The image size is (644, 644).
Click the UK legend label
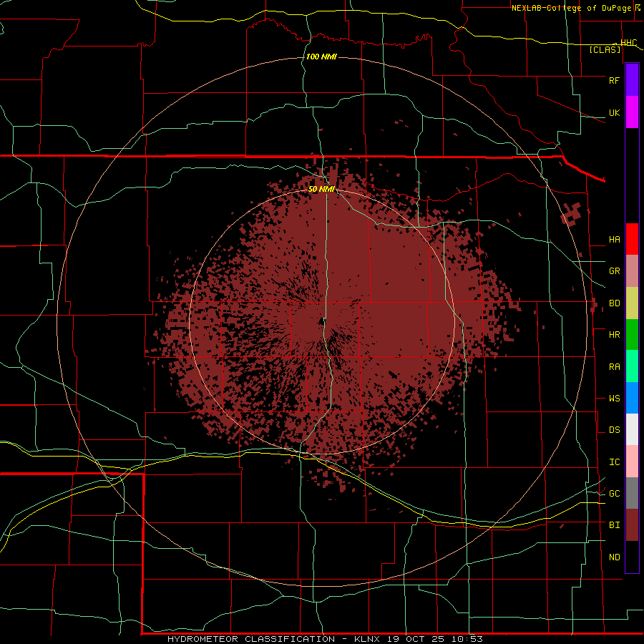[614, 112]
